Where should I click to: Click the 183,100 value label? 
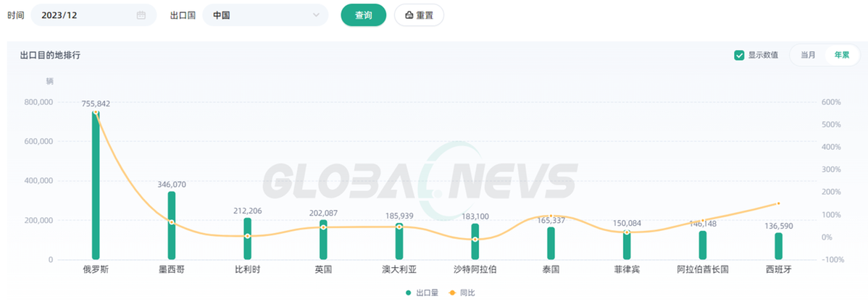tap(475, 216)
